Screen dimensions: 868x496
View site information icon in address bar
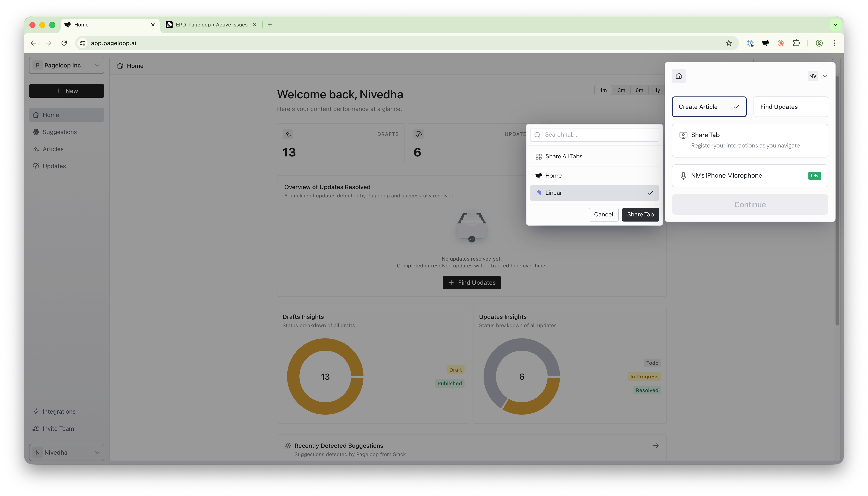(x=82, y=43)
